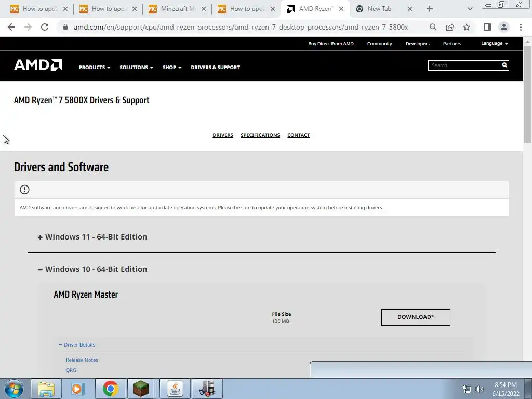532x399 pixels.
Task: Open a new tab with plus button
Action: click(x=430, y=9)
